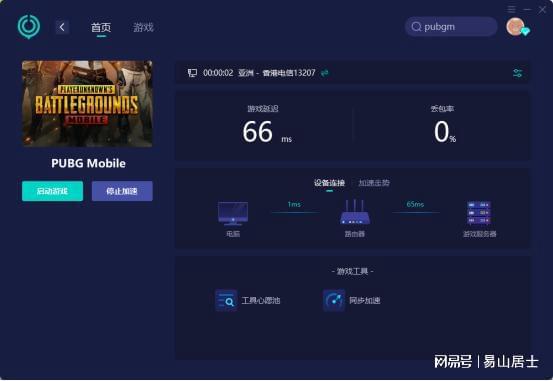Click the 65ms latency value

pos(415,204)
